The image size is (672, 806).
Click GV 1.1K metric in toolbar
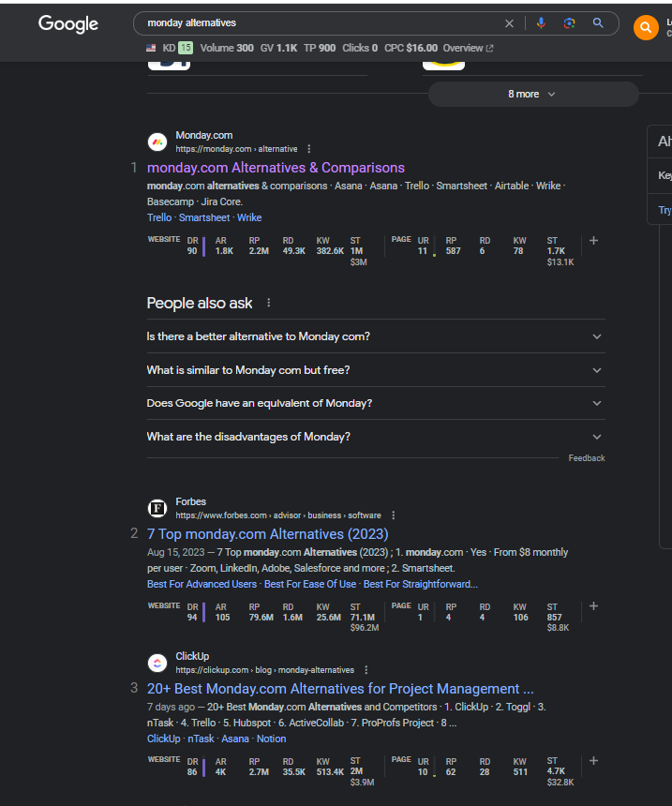278,48
